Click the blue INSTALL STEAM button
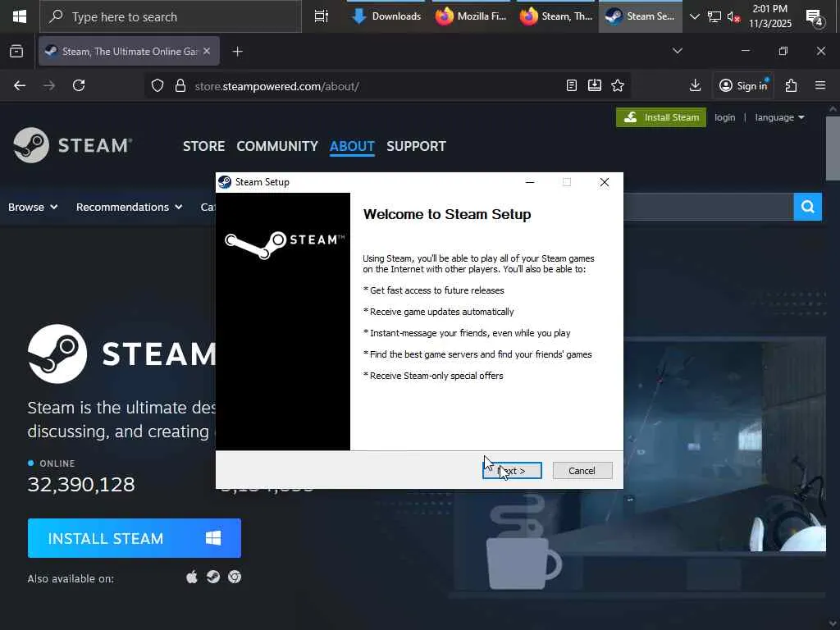This screenshot has height=630, width=840. pos(134,538)
